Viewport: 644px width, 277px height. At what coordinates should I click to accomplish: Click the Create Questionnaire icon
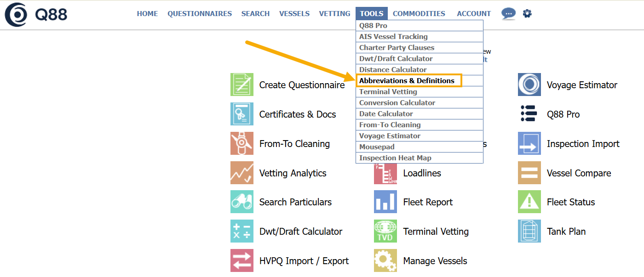(242, 85)
